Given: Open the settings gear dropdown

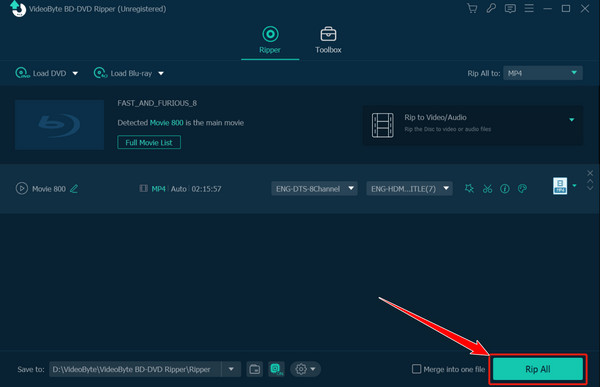Looking at the screenshot, I should point(305,369).
